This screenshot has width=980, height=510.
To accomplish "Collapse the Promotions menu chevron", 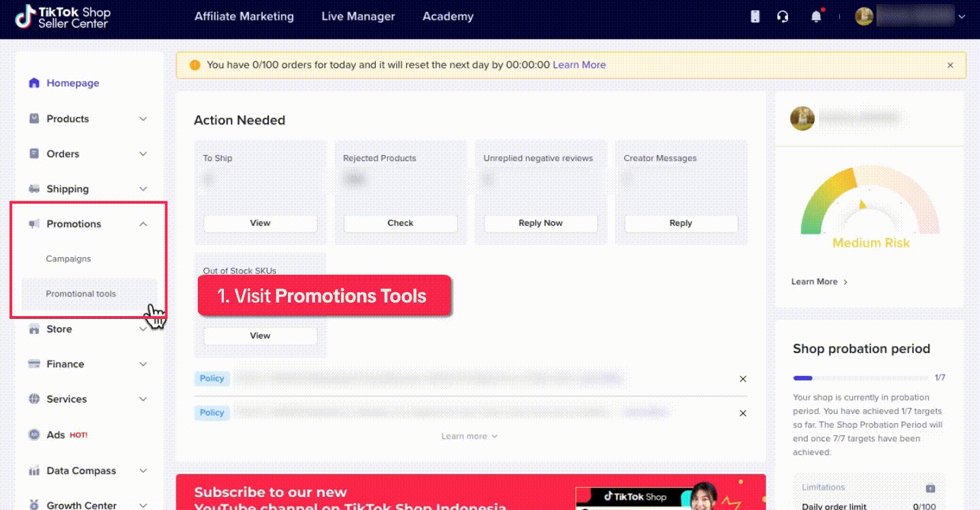I will 143,224.
